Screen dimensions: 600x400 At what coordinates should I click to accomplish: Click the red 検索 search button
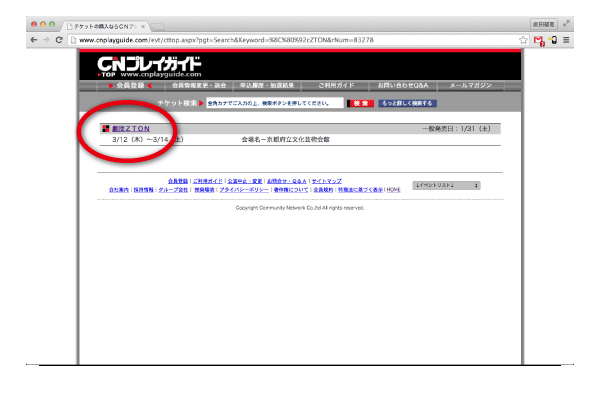[360, 103]
